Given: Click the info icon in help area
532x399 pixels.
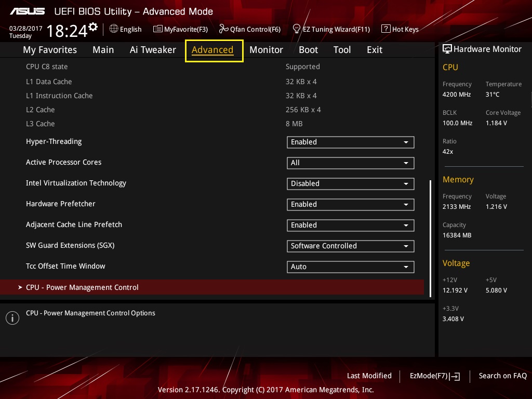Looking at the screenshot, I should [12, 318].
